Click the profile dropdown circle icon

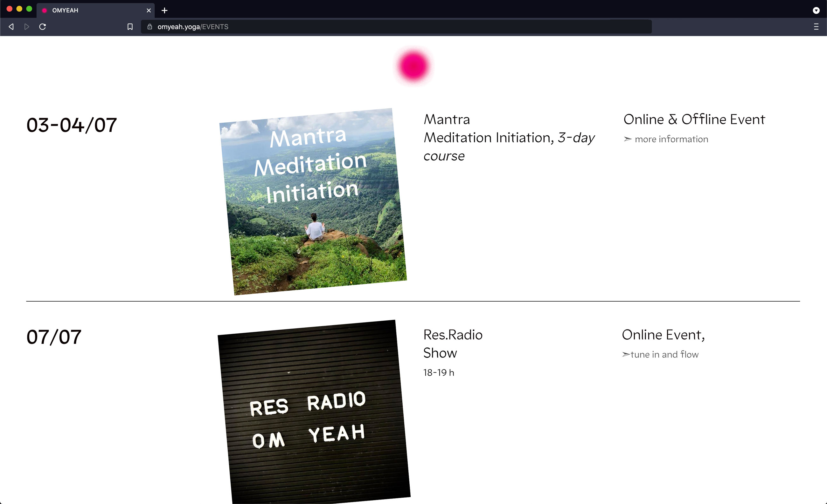tap(816, 10)
